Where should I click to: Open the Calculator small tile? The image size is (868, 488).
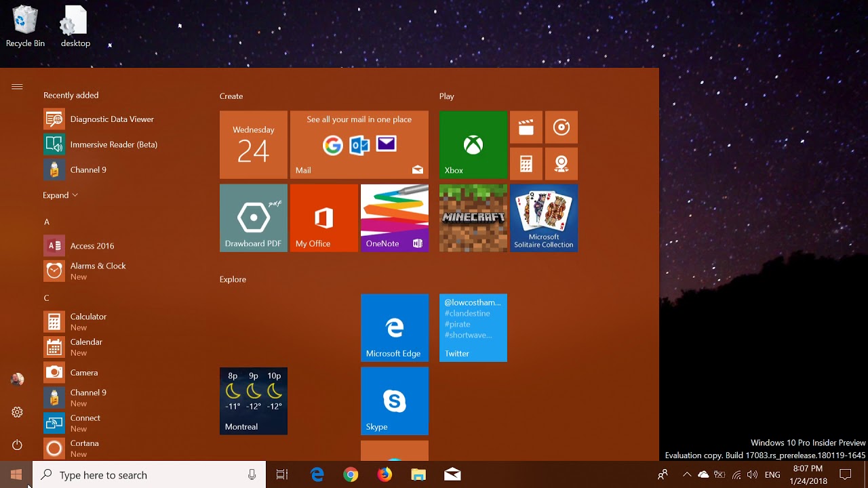pos(526,163)
